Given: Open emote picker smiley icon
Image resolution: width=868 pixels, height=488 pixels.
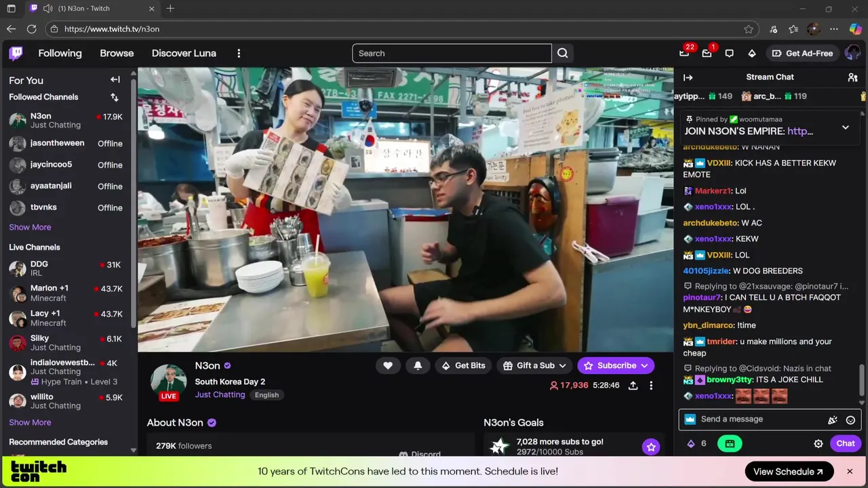Looking at the screenshot, I should (x=850, y=420).
